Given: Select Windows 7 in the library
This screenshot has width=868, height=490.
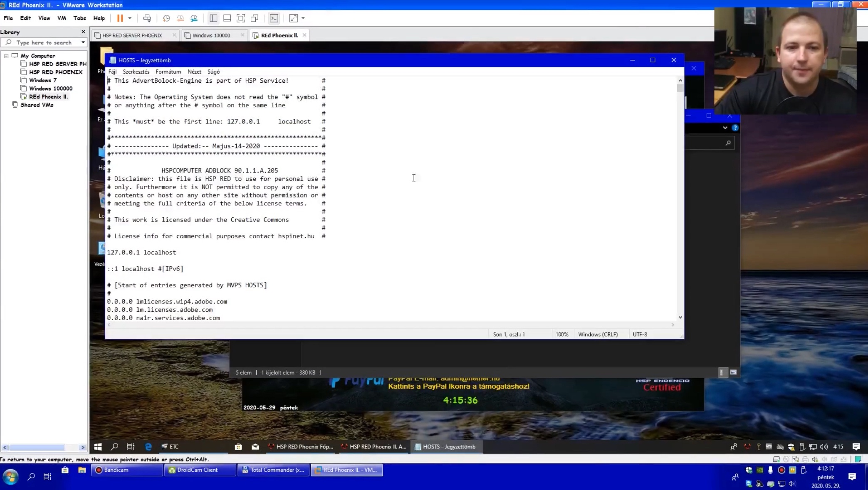Looking at the screenshot, I should pyautogui.click(x=43, y=80).
